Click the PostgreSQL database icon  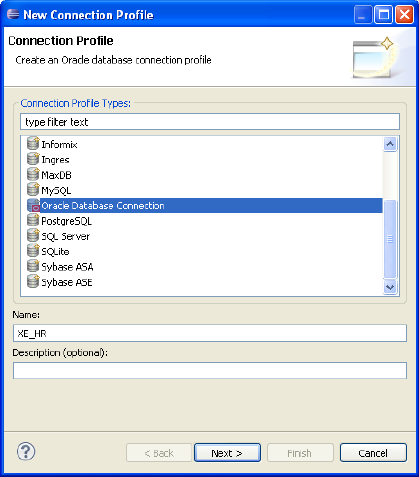pos(33,220)
